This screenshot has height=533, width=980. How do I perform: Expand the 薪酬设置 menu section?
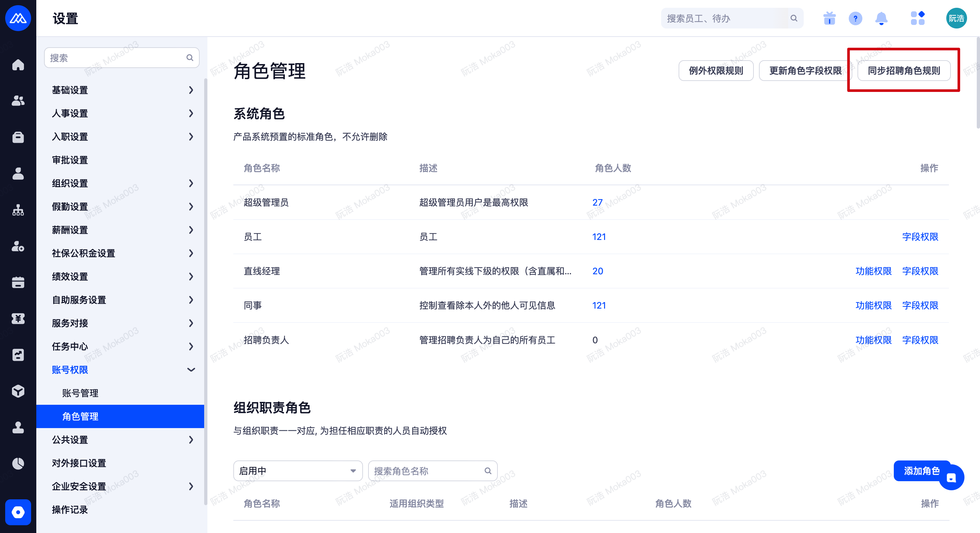pos(122,230)
